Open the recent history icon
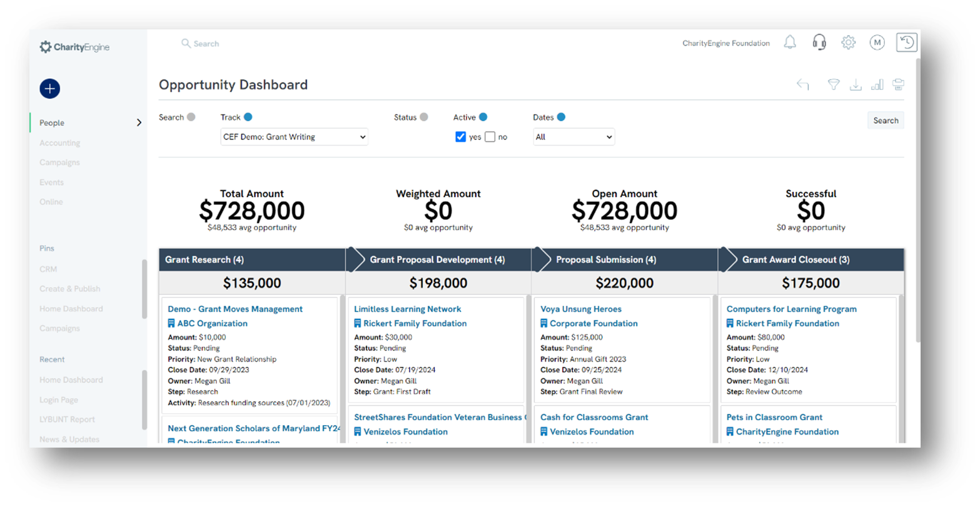This screenshot has width=980, height=507. click(906, 43)
